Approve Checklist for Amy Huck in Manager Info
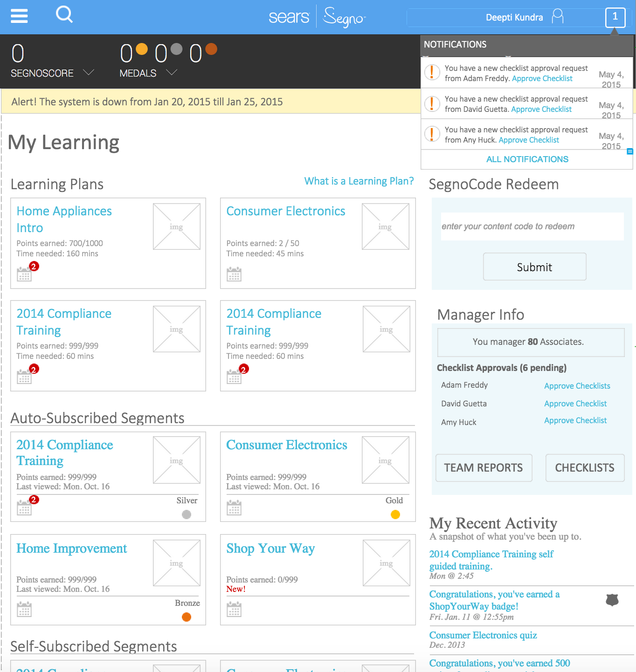 pos(575,420)
